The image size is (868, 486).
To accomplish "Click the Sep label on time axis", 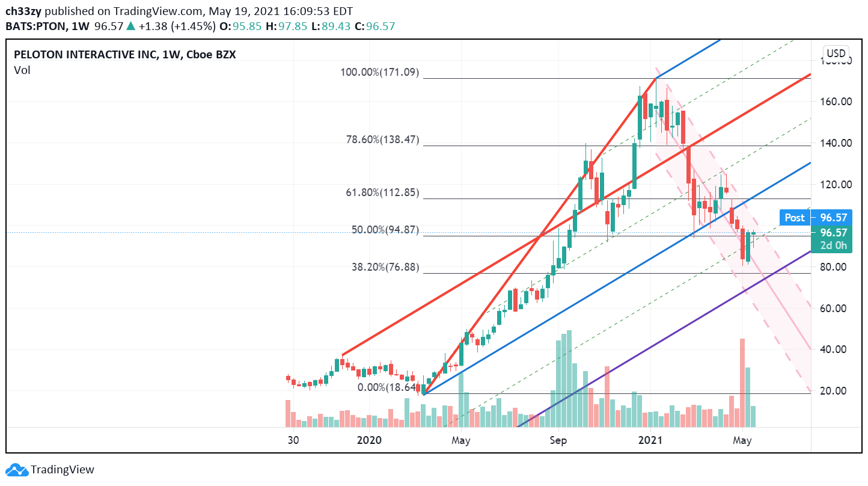I will click(558, 440).
